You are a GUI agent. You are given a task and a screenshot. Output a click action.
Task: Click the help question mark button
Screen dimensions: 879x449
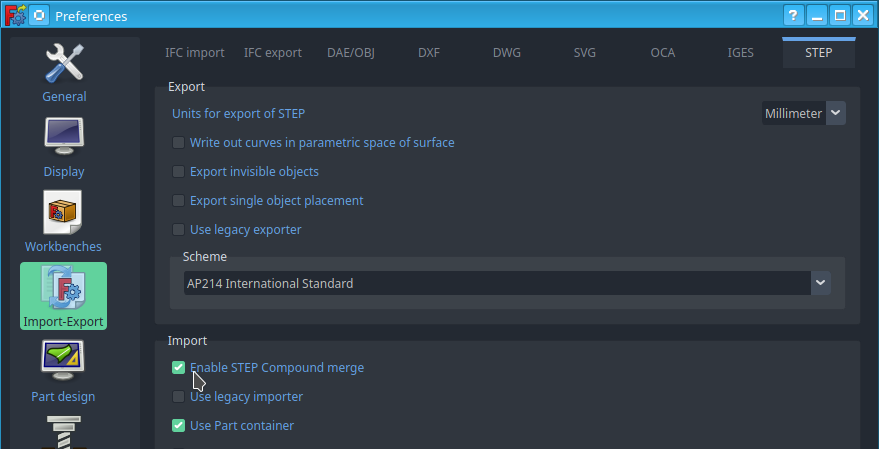[793, 16]
